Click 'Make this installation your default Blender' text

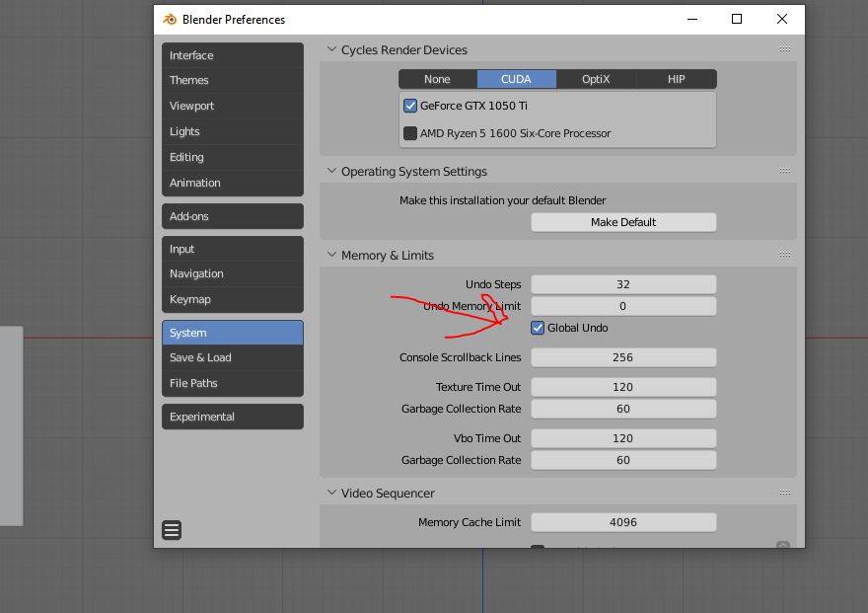click(503, 200)
